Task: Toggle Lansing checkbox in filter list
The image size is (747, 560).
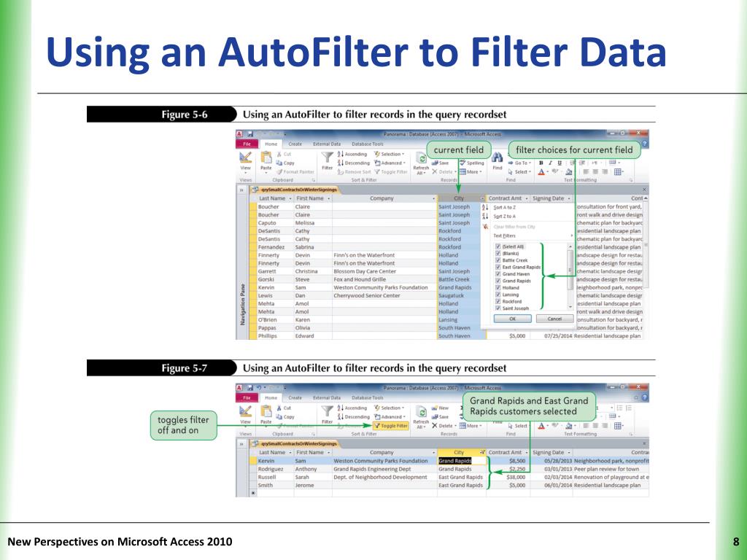Action: [498, 295]
